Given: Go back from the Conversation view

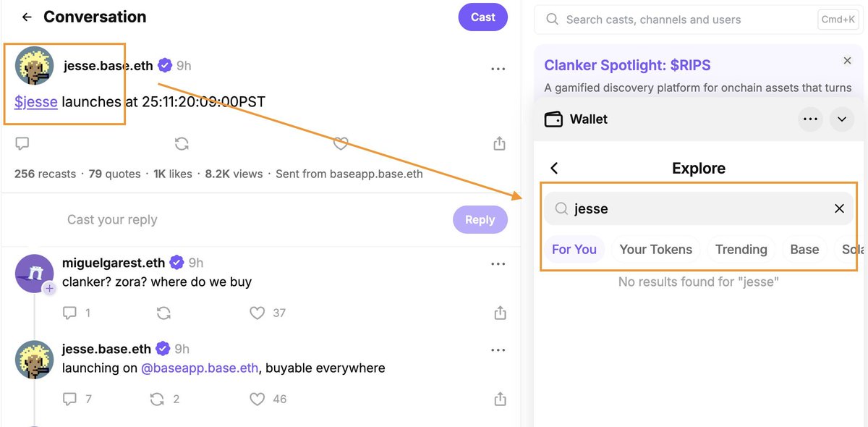Looking at the screenshot, I should click(27, 17).
